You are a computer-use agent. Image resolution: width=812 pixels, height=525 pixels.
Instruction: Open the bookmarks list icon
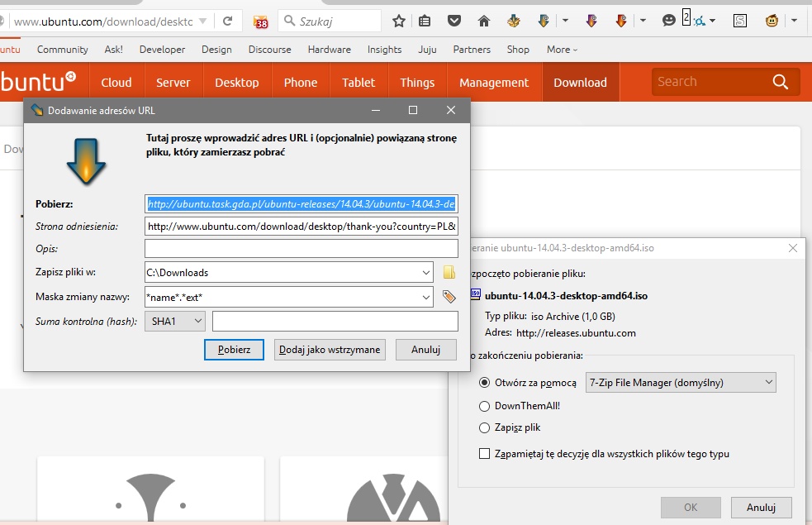point(425,21)
